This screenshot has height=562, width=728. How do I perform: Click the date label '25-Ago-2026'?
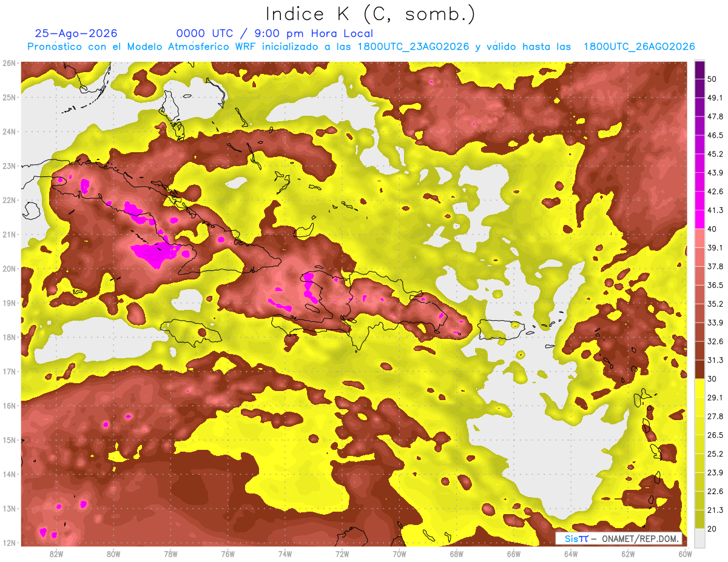(x=76, y=33)
